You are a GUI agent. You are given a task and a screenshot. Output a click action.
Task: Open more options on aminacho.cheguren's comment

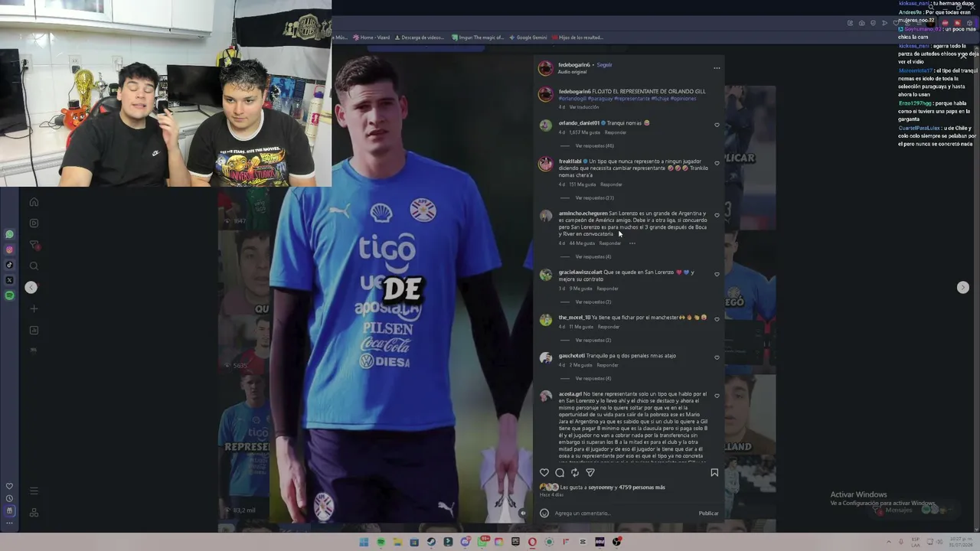(x=632, y=243)
